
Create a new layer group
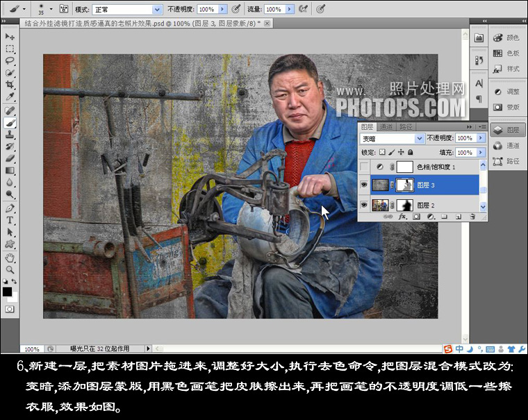(444, 217)
